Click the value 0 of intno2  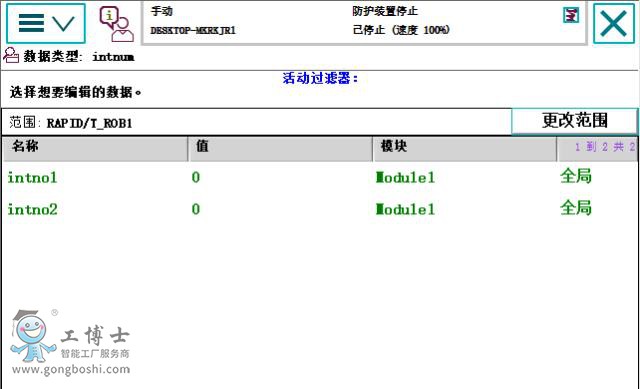196,209
